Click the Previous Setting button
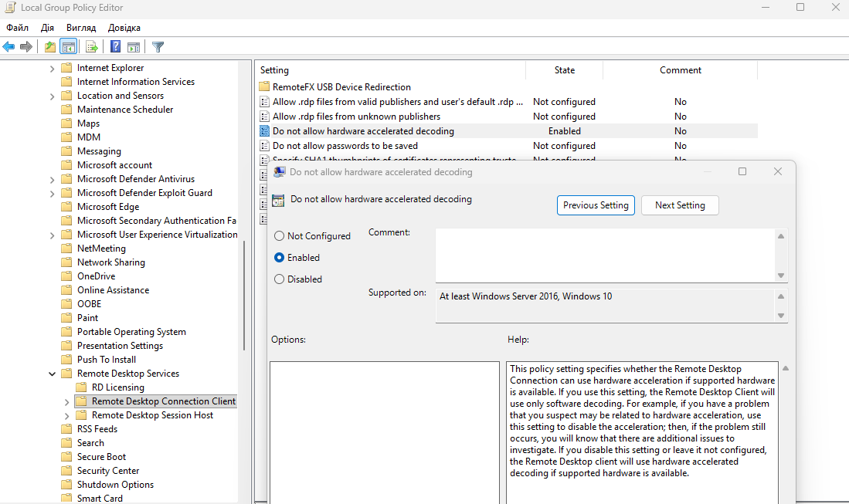This screenshot has width=849, height=504. click(596, 205)
